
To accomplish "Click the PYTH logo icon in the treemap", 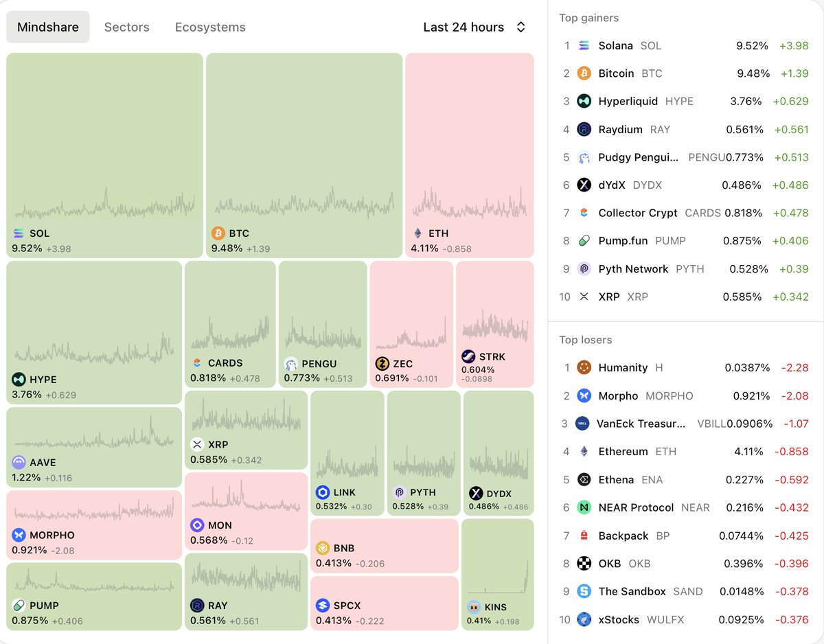I will point(399,493).
